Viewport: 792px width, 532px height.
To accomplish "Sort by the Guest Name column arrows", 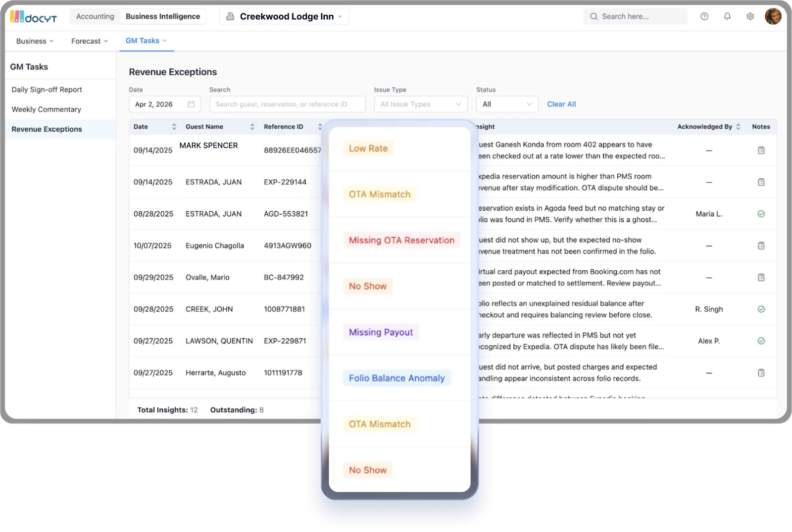I will click(252, 127).
